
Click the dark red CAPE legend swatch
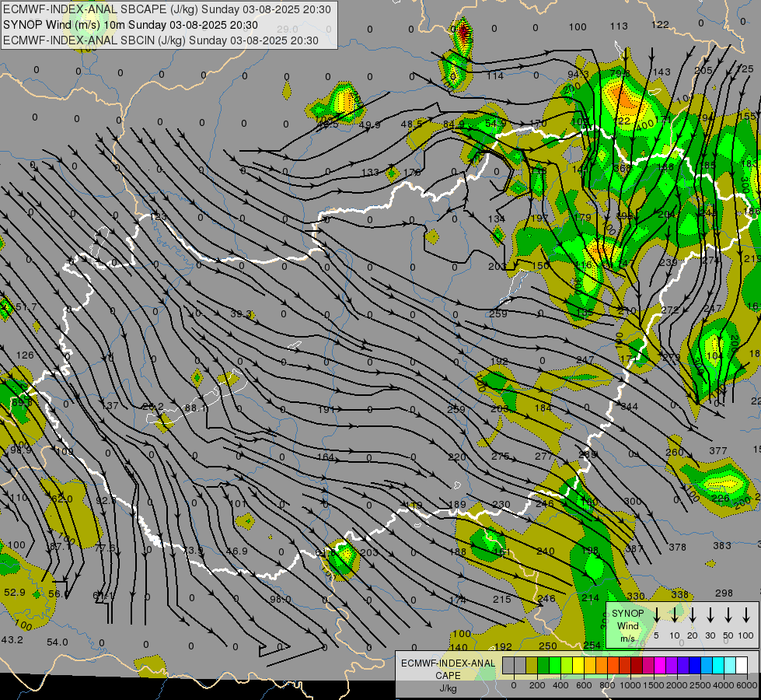coord(637,666)
